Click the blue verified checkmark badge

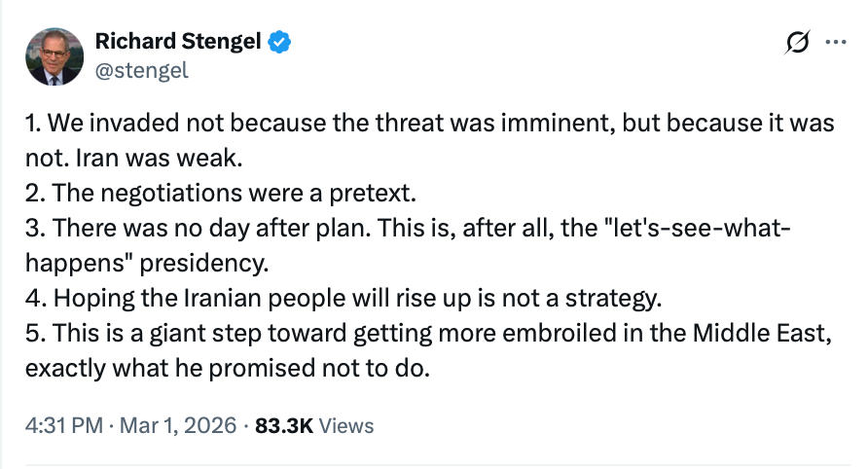tap(279, 42)
